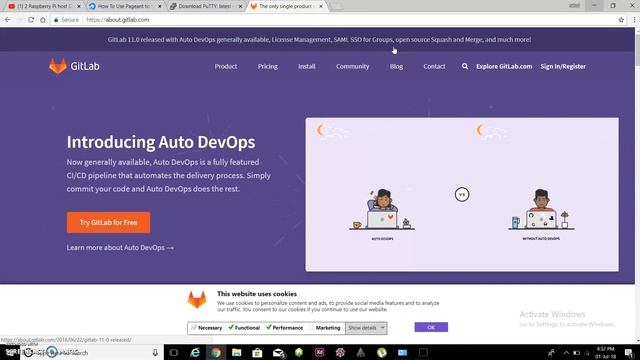The image size is (640, 360).
Task: Click the vs circle in the comparison image
Action: click(462, 194)
